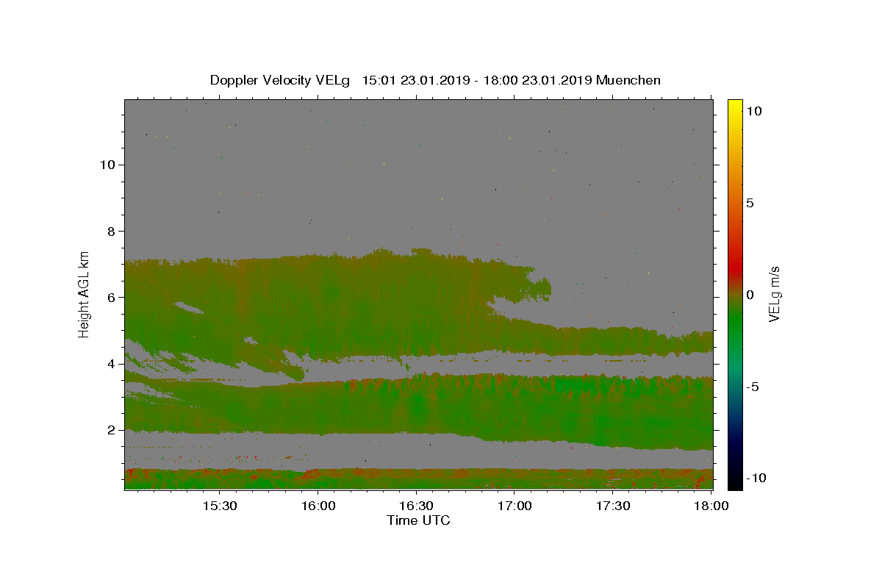Click the Time UTC axis title

418,520
